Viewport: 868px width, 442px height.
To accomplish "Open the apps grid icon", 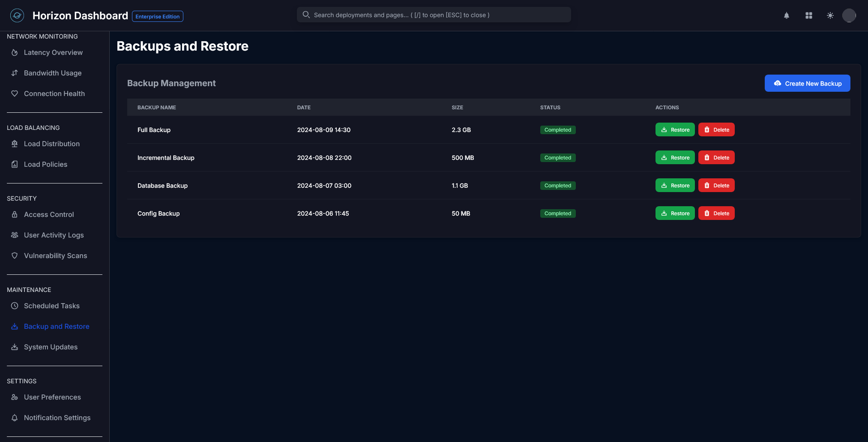I will click(809, 15).
